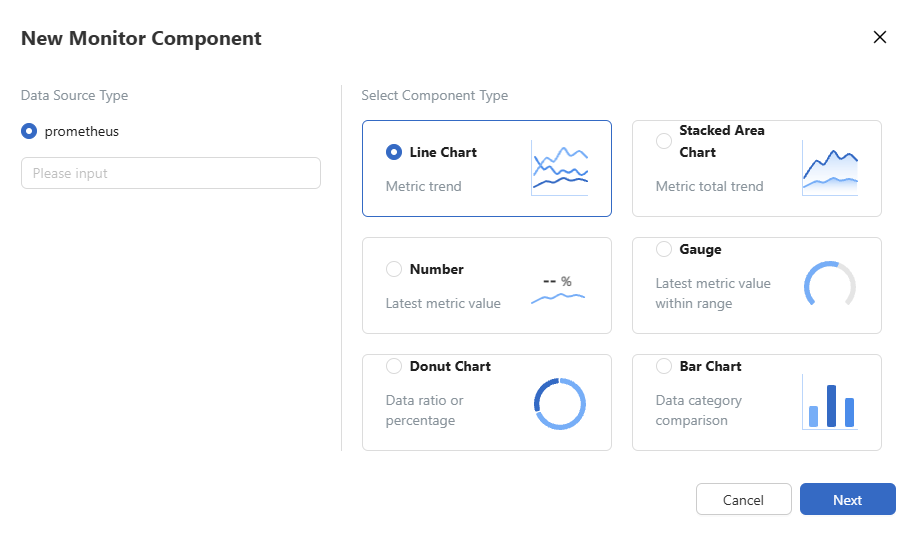Click the New Monitor Component title

click(x=141, y=38)
